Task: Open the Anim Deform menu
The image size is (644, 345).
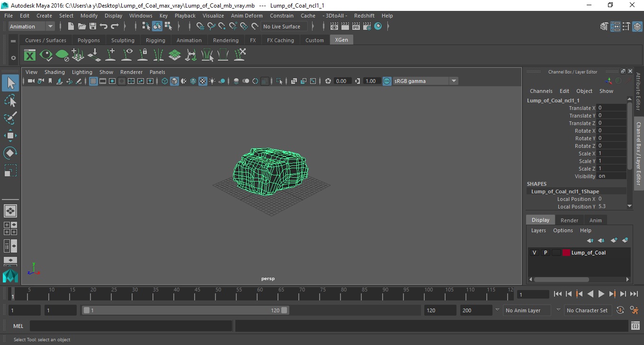Action: click(247, 16)
